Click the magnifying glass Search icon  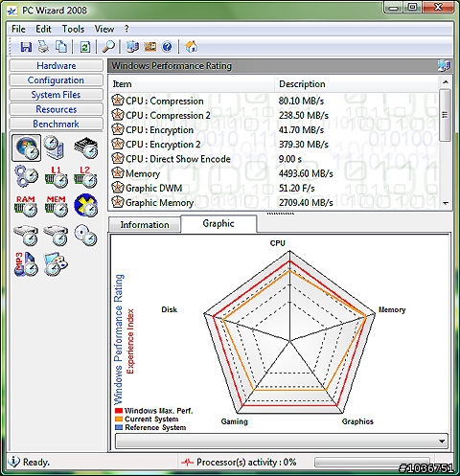[108, 47]
